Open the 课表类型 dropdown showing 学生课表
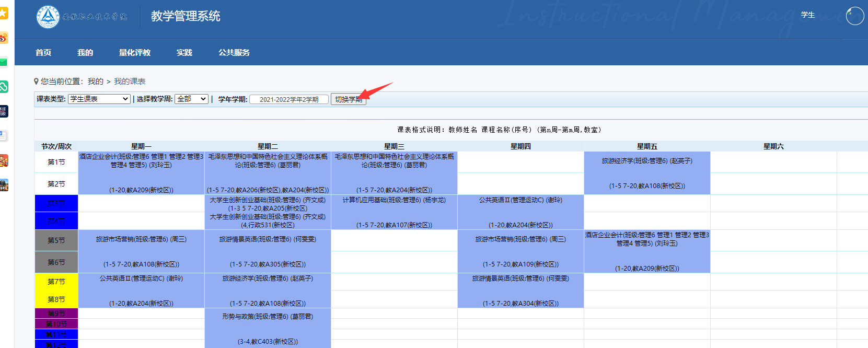 [99, 99]
